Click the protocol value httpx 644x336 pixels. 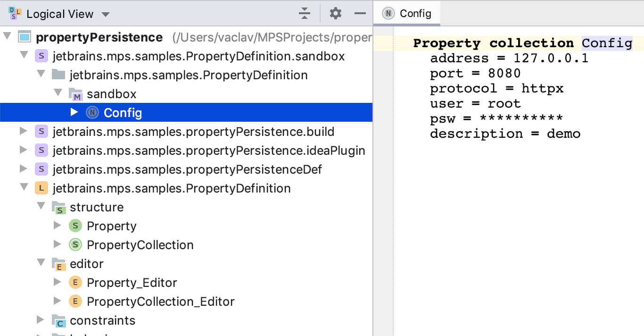(542, 89)
